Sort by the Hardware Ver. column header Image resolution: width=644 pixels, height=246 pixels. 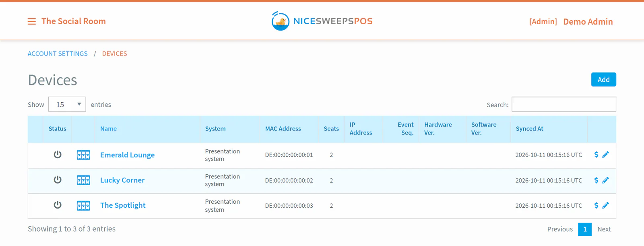[x=442, y=129]
